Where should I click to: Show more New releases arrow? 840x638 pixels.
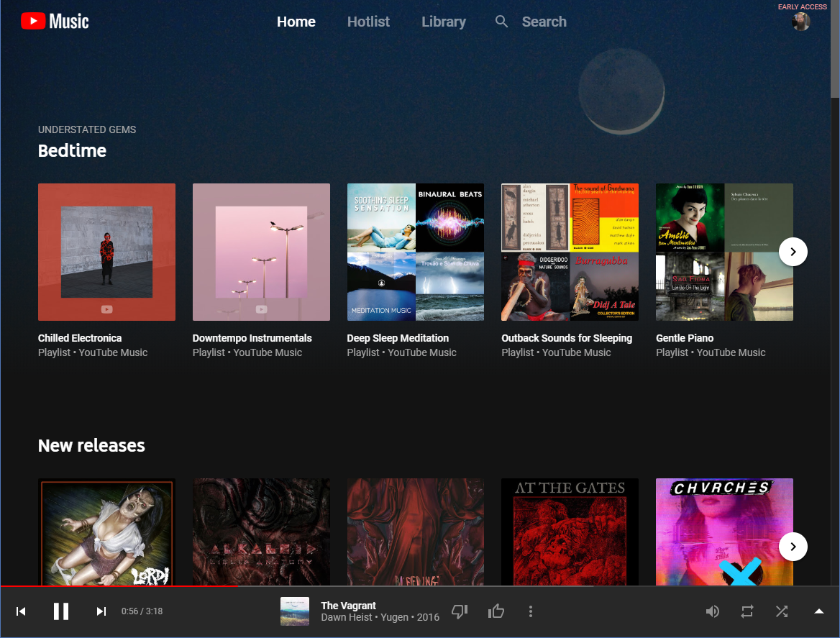point(793,547)
